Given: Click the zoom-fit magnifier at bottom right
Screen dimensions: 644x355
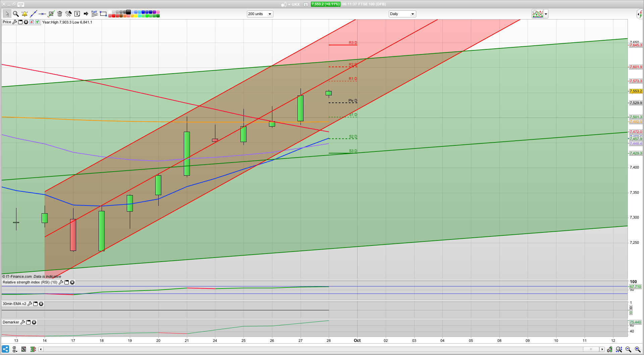Looking at the screenshot, I should click(619, 350).
